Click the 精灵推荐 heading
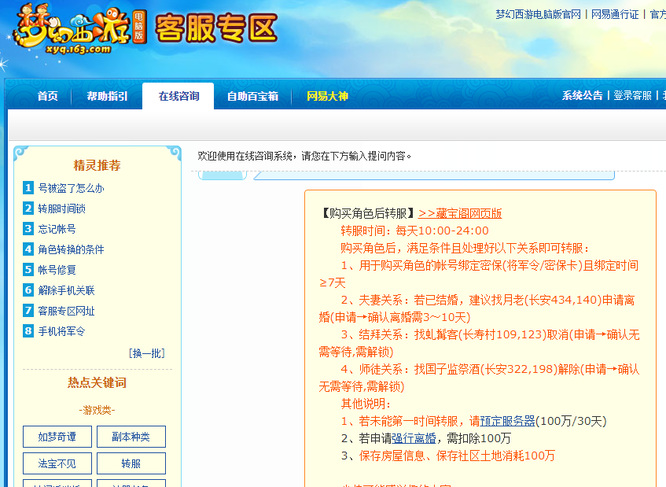Viewport: 666px width, 487px height. point(97,165)
